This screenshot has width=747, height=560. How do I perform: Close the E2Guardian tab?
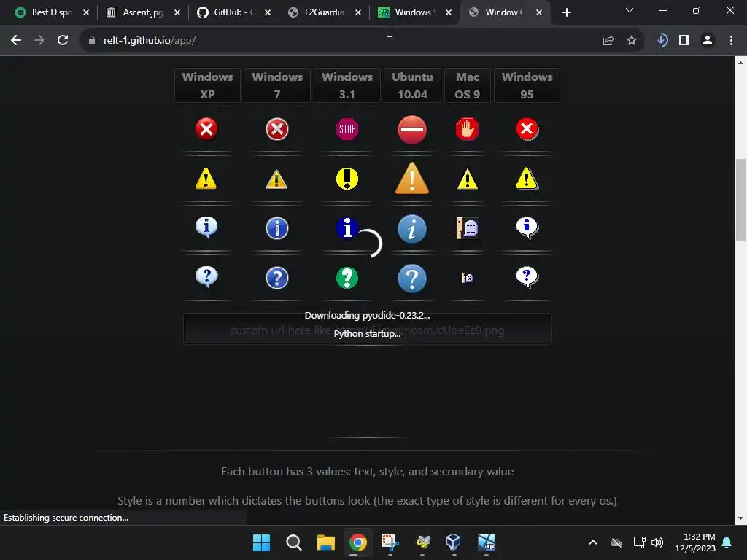click(x=358, y=12)
